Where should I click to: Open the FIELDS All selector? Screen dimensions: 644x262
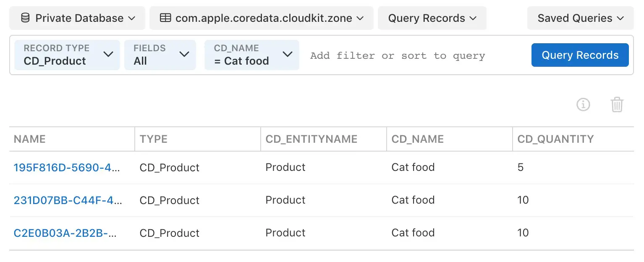(160, 55)
